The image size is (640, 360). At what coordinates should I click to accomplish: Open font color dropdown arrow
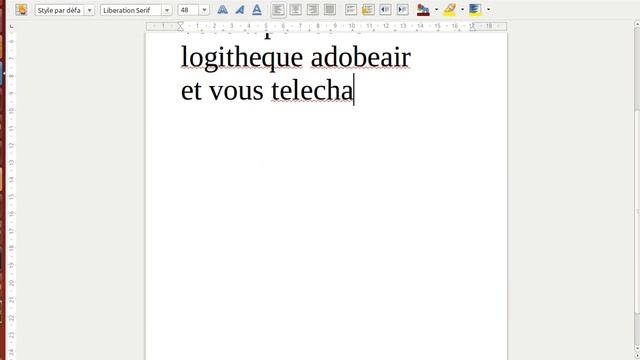[436, 10]
